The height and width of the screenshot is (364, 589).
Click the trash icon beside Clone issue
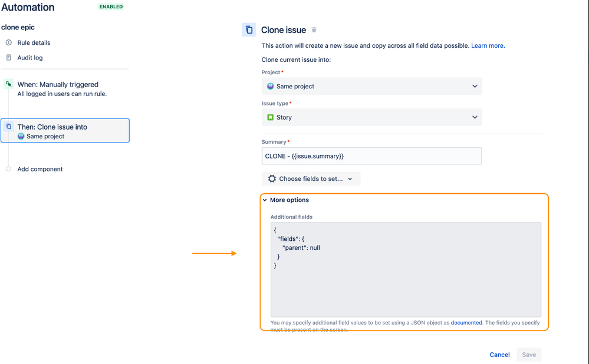click(314, 29)
